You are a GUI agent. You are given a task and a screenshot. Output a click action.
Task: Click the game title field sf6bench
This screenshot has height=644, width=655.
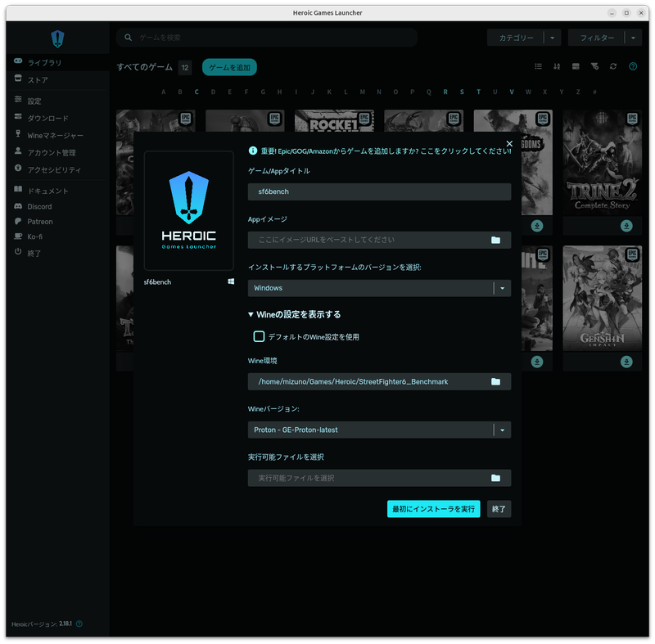(x=379, y=191)
